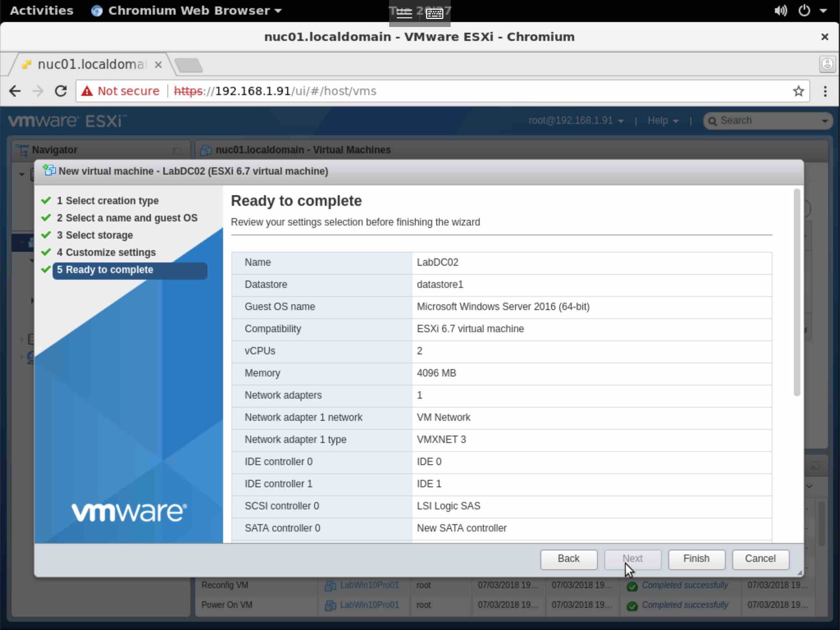Select step 5 Ready to complete
The height and width of the screenshot is (630, 840).
130,270
